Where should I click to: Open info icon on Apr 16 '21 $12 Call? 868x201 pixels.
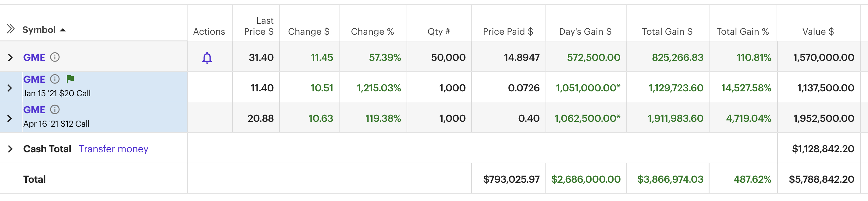55,109
